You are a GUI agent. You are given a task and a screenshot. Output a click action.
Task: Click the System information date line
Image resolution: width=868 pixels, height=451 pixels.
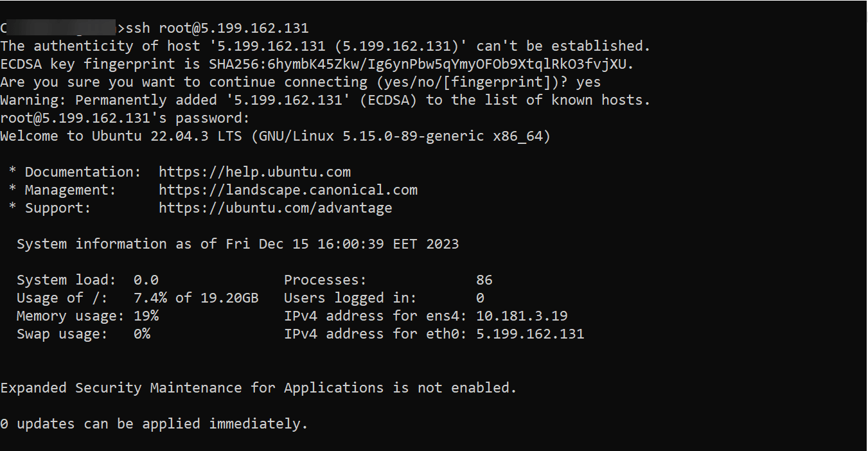pos(238,244)
